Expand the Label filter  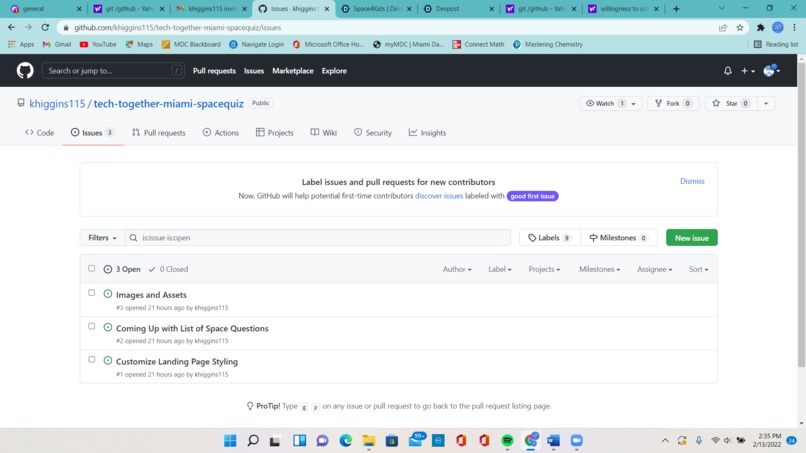pos(500,269)
